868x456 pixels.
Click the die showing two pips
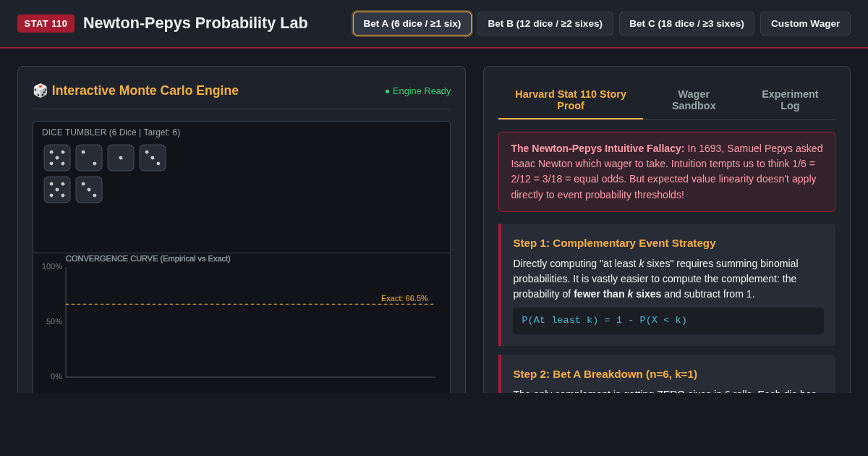89,158
